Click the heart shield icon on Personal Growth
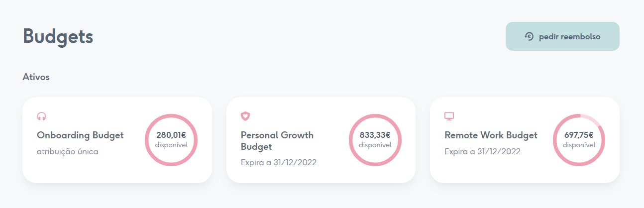644x208 pixels. click(245, 116)
